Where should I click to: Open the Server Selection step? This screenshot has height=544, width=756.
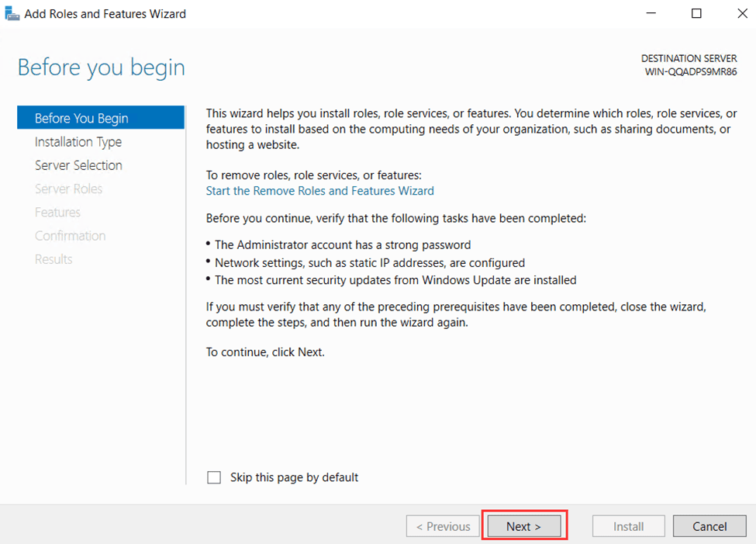coord(78,165)
